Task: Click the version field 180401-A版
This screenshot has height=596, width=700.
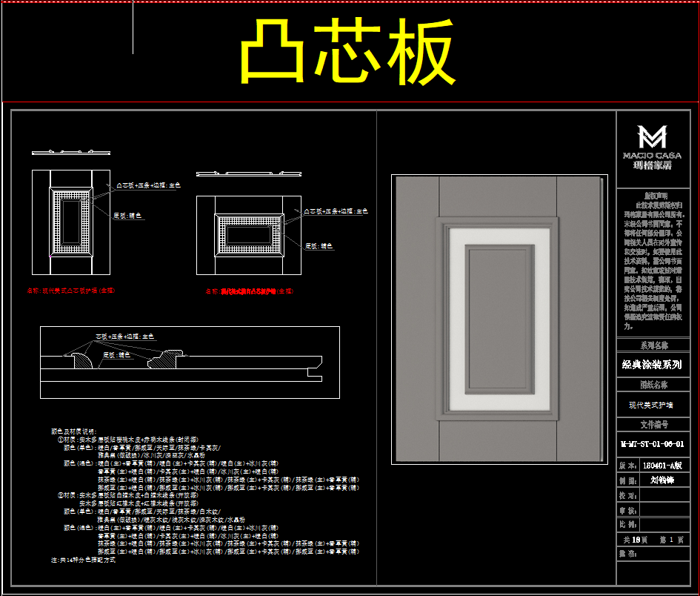Action: (664, 466)
